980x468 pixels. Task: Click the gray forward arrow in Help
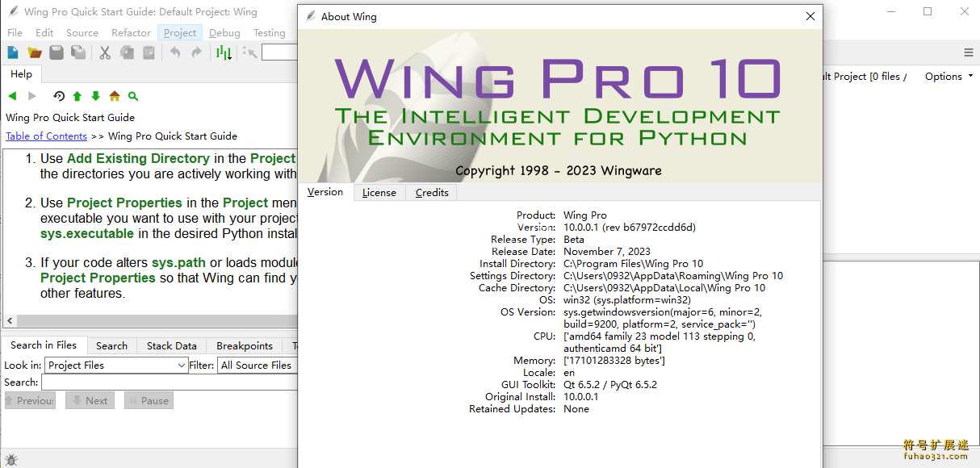(32, 96)
